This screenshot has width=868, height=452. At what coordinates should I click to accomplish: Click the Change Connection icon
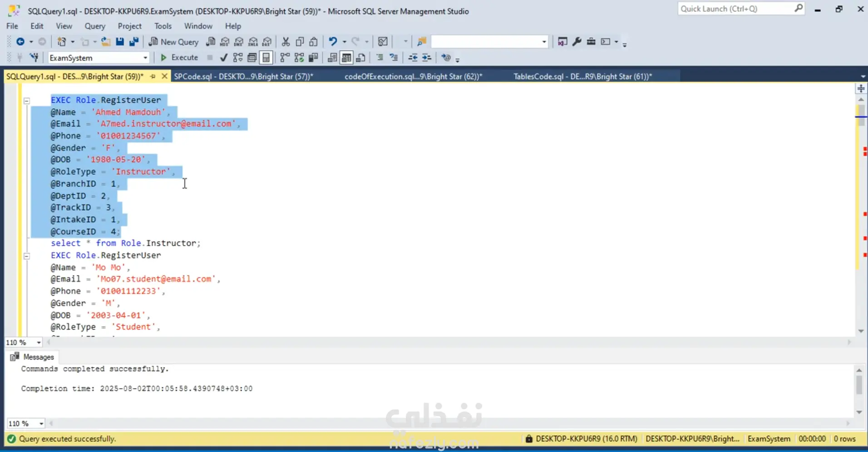point(34,58)
